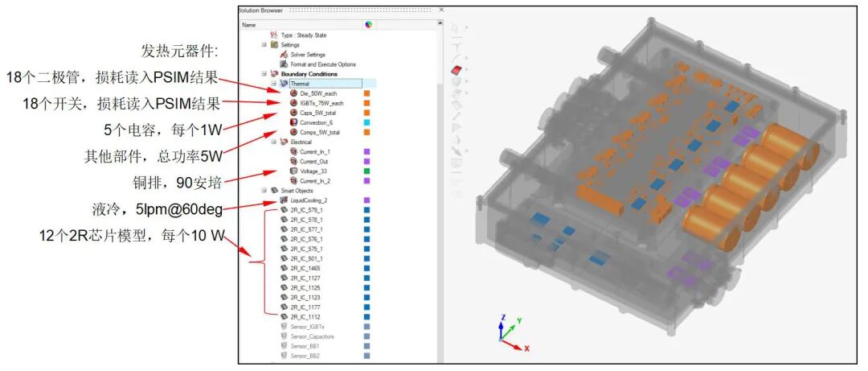Click the Format and Execute Options icon
The image size is (868, 371).
(284, 64)
